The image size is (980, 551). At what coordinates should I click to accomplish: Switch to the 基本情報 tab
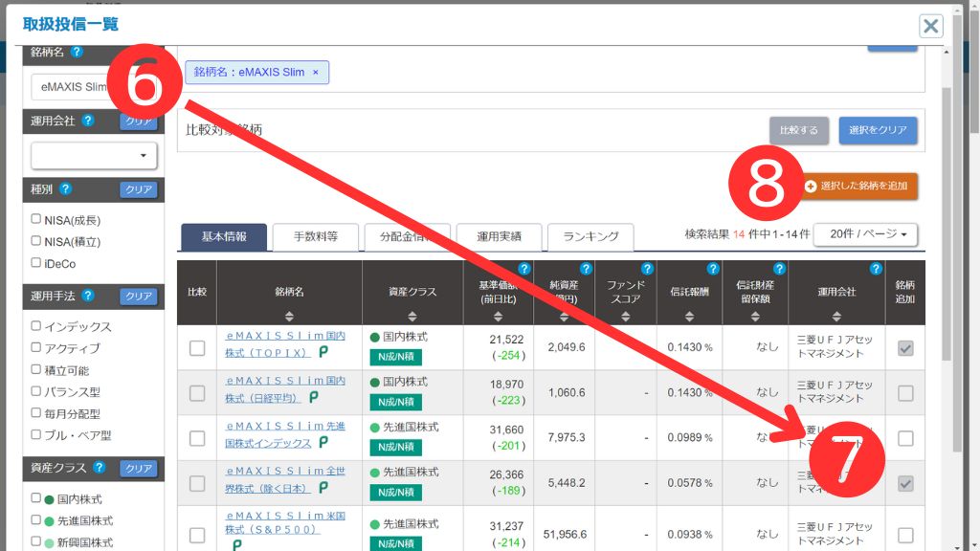coord(224,237)
